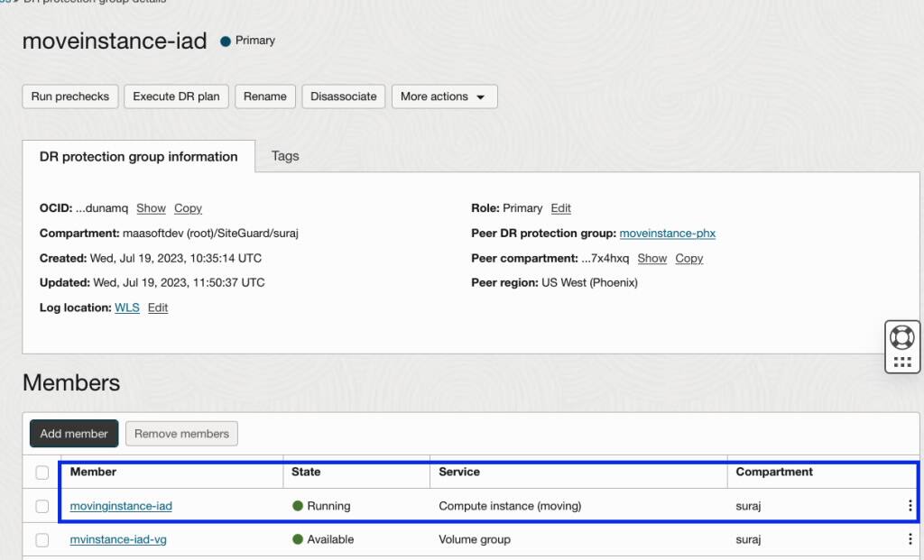Click the Rename button
Viewport: 924px width, 560px height.
point(265,96)
